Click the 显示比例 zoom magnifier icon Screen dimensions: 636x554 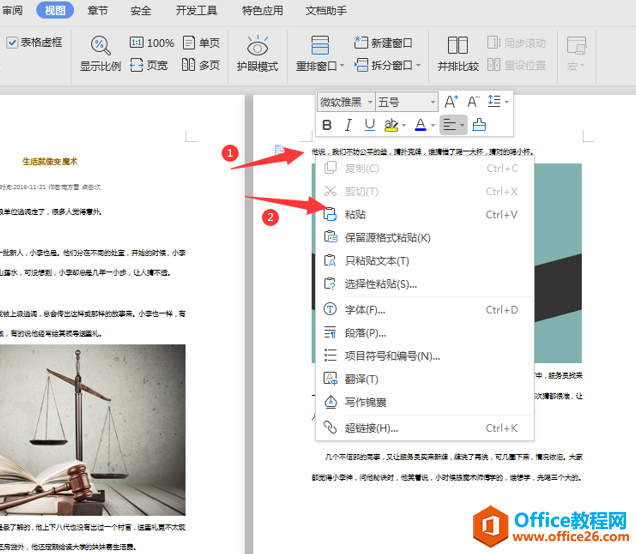(101, 45)
